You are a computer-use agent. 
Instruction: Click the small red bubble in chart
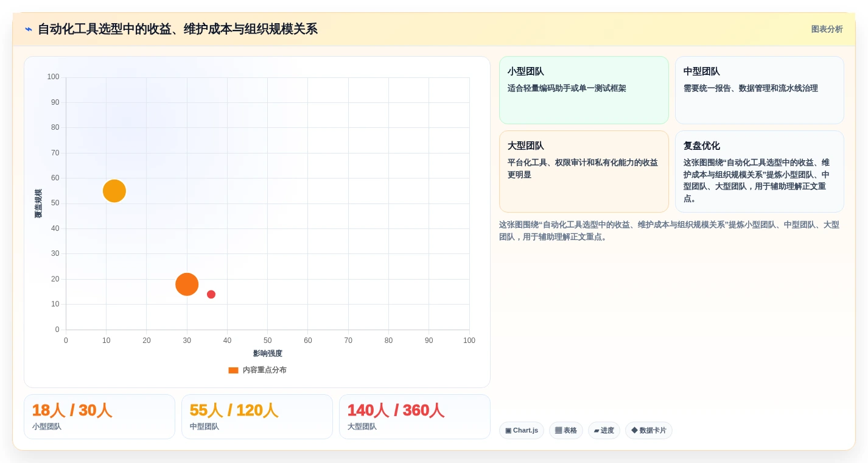pos(211,294)
